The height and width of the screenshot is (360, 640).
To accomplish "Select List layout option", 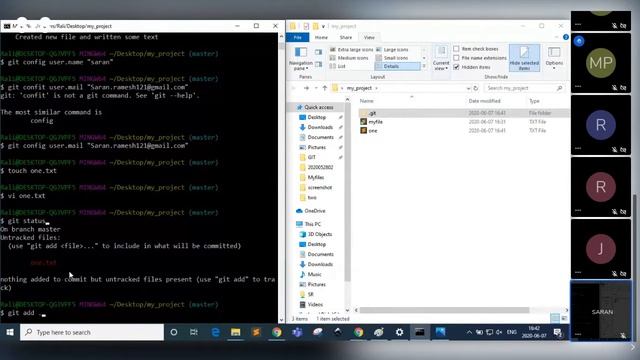I will pyautogui.click(x=338, y=66).
